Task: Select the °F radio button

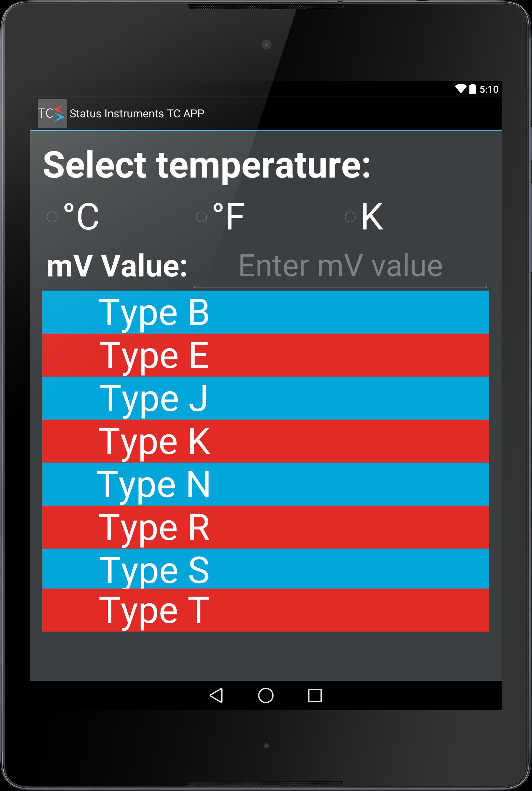Action: click(x=202, y=217)
